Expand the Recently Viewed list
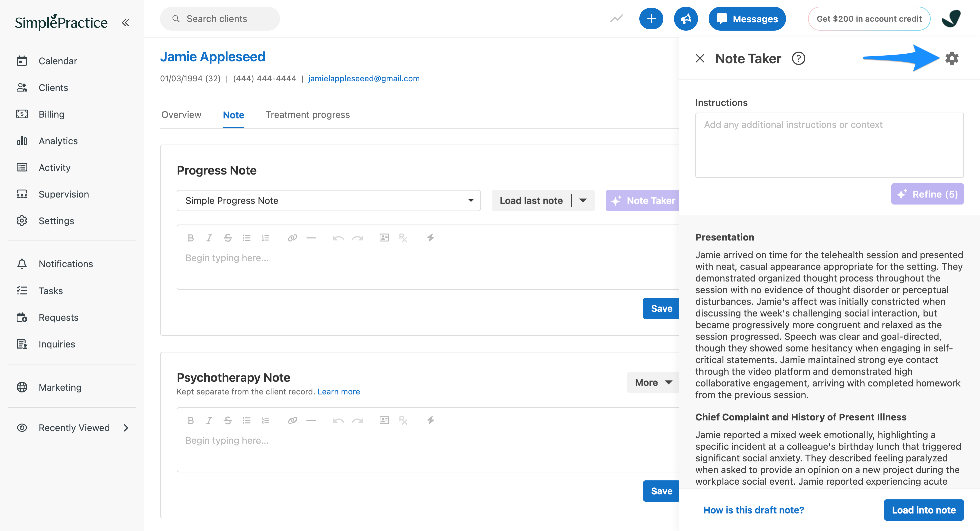 click(72, 428)
